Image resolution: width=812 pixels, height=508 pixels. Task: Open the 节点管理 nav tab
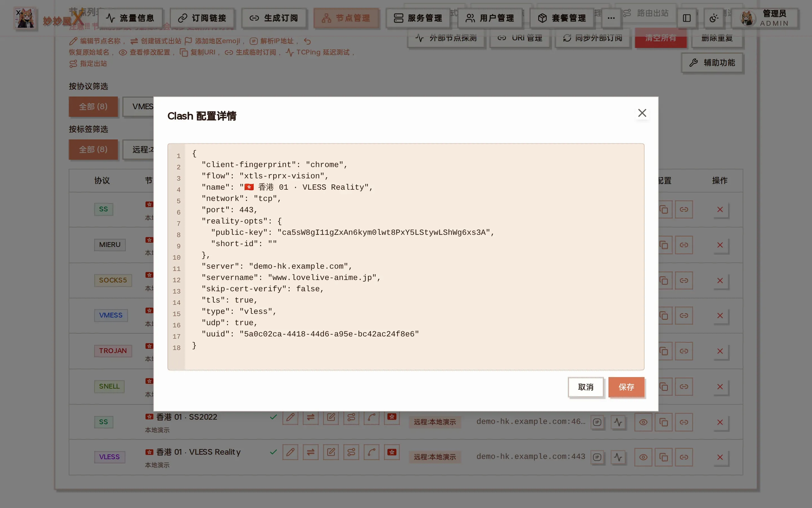coord(346,18)
